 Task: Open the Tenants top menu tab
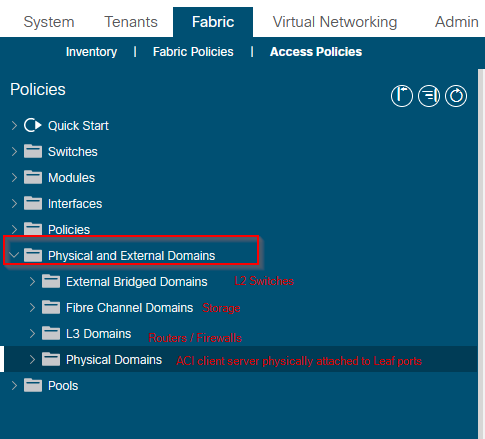[131, 22]
